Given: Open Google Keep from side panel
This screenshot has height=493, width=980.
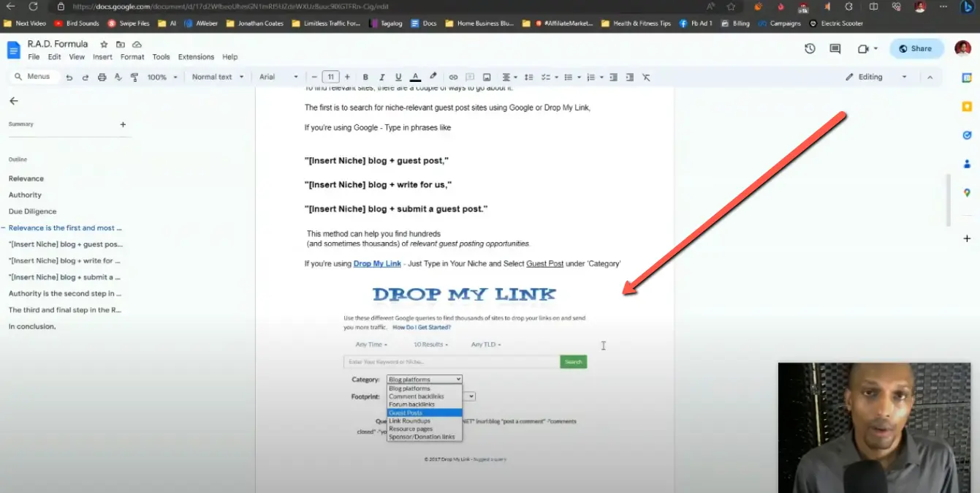Looking at the screenshot, I should click(x=967, y=107).
